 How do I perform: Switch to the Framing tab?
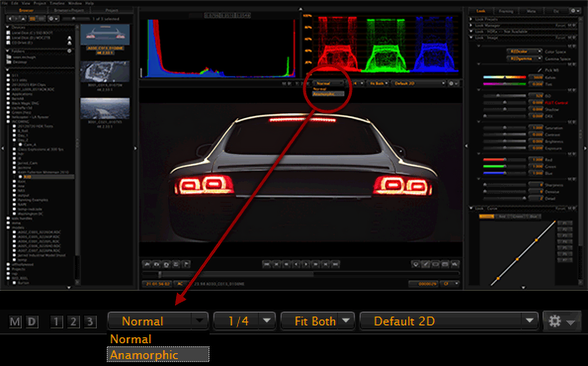click(506, 11)
